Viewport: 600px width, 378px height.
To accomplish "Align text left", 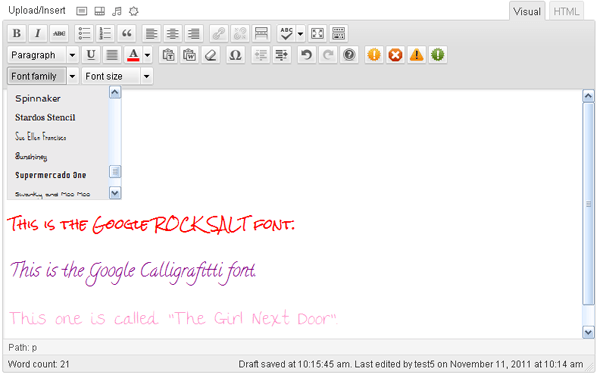I will [x=152, y=34].
